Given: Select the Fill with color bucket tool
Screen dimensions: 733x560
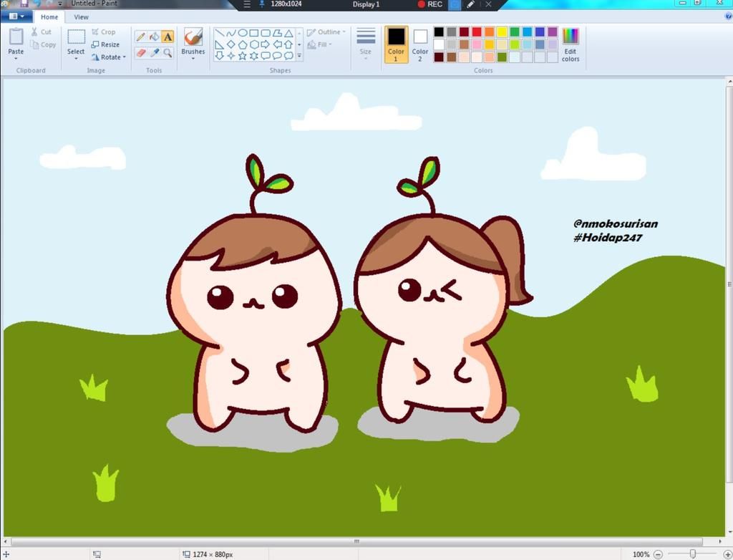Looking at the screenshot, I should 154,37.
